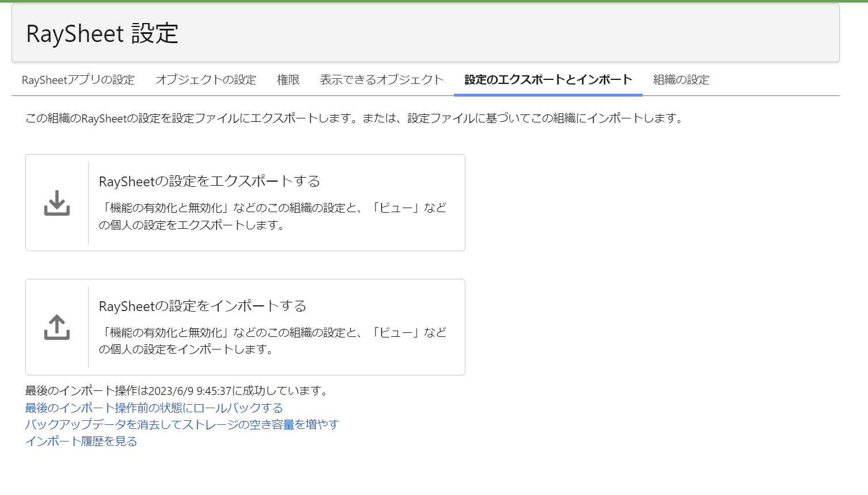Click the この組織のRaySheetの設定 intro description
Screen dimensions: 868x495
tap(355, 118)
